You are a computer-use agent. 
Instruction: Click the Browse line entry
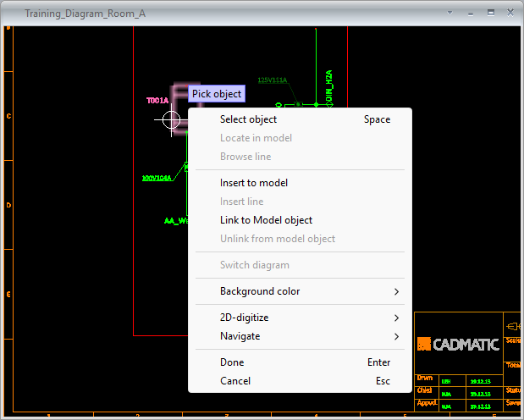pos(245,157)
